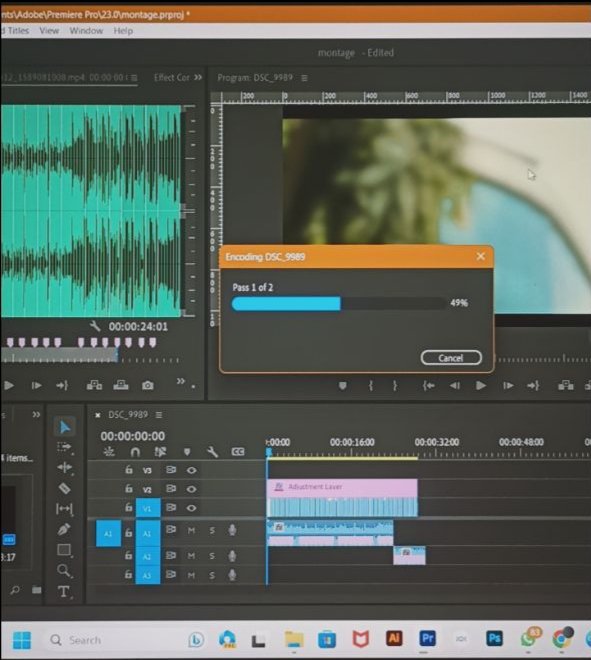Open Timeline Display Settings wrench

(213, 452)
